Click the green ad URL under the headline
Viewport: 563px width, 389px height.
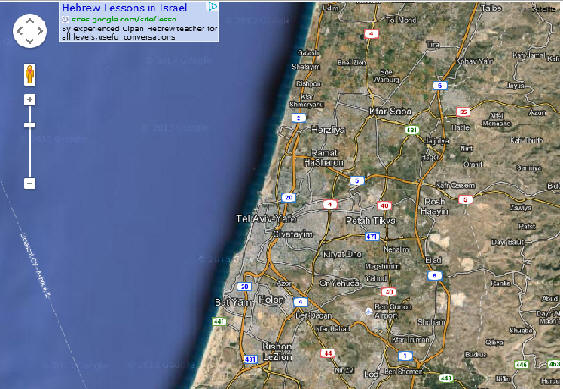(x=124, y=19)
